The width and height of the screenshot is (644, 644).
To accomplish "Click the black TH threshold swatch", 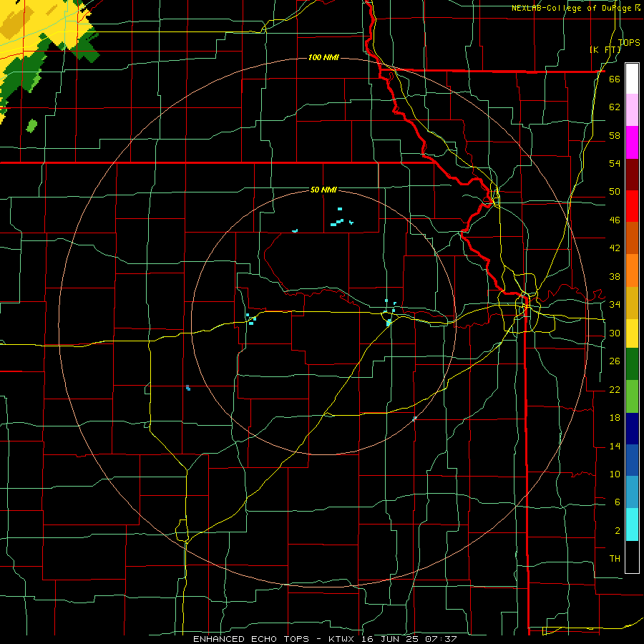I will point(632,557).
